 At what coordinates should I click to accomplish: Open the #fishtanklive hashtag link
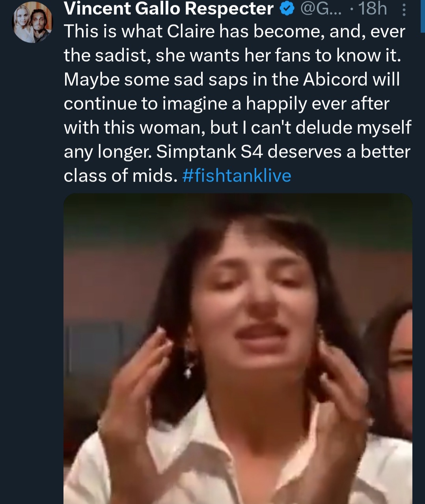(237, 176)
